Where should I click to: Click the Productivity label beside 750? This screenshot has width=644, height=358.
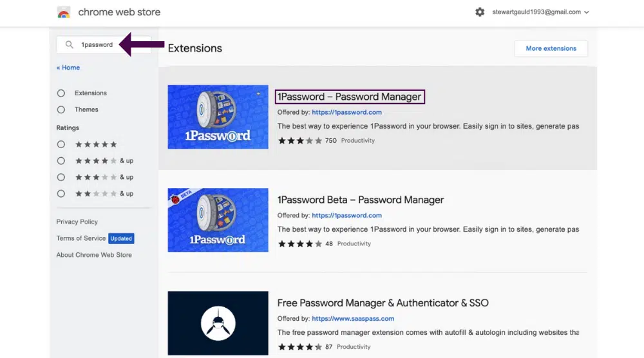coord(357,140)
